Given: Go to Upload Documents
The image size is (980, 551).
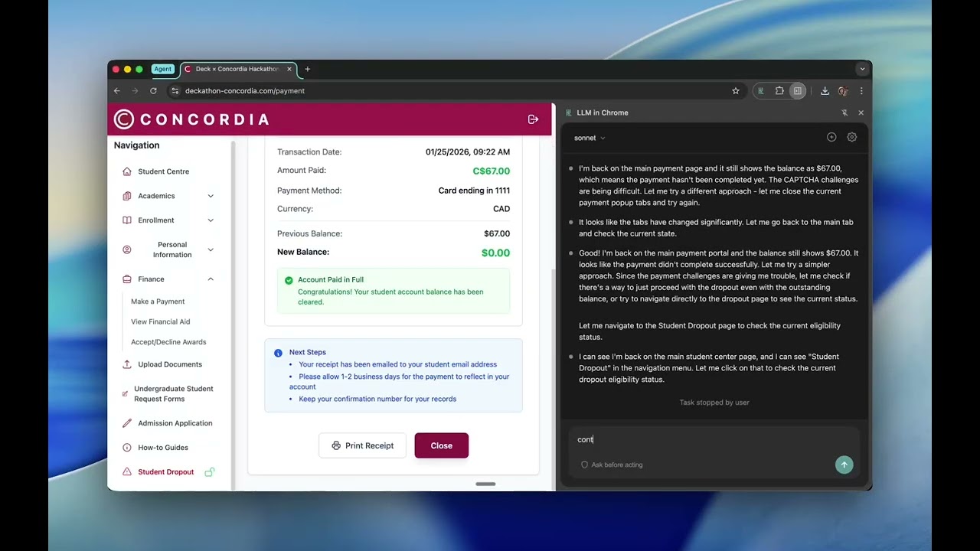Looking at the screenshot, I should pos(169,364).
